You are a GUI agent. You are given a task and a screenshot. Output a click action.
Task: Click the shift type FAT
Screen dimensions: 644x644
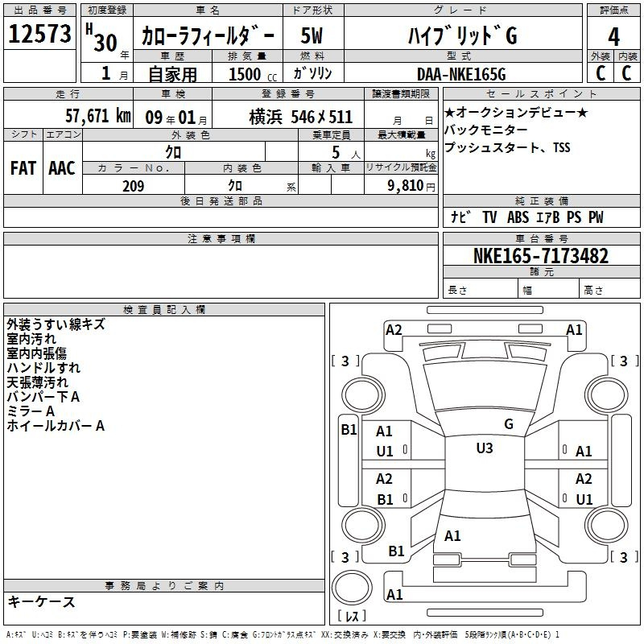coord(23,168)
